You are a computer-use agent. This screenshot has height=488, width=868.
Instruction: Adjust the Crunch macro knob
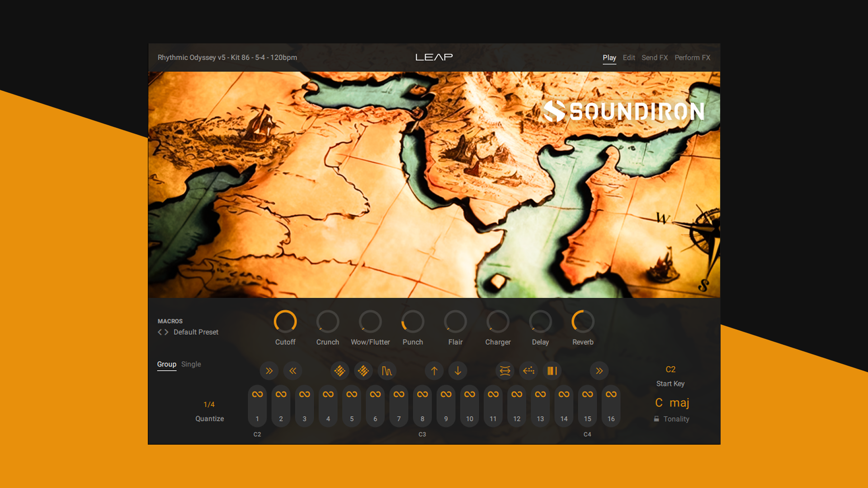coord(328,321)
